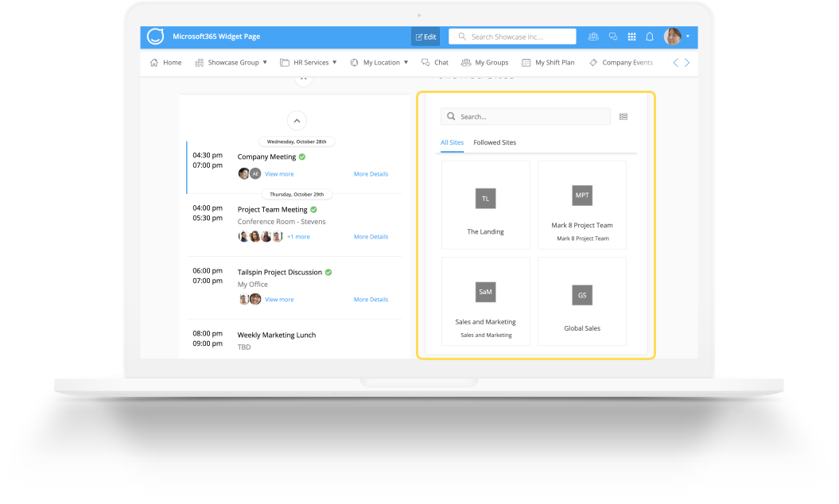Open the notifications bell

point(650,37)
